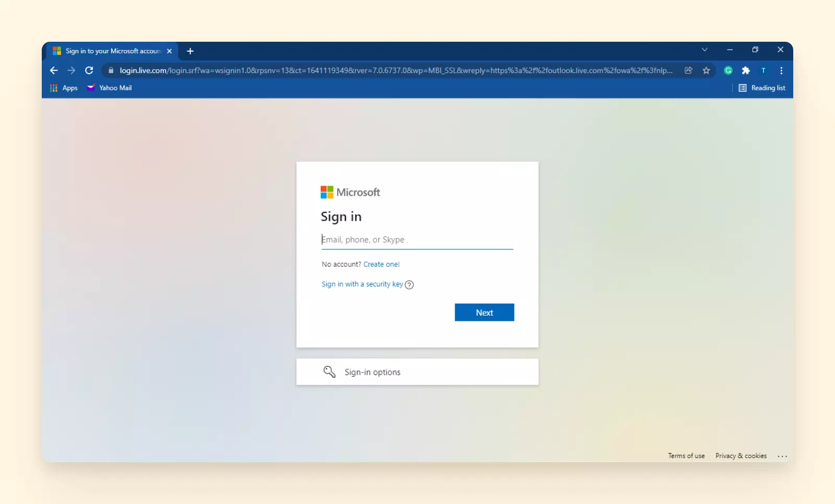Close the Microsoft account sign-in tab
The width and height of the screenshot is (835, 504).
tap(169, 51)
